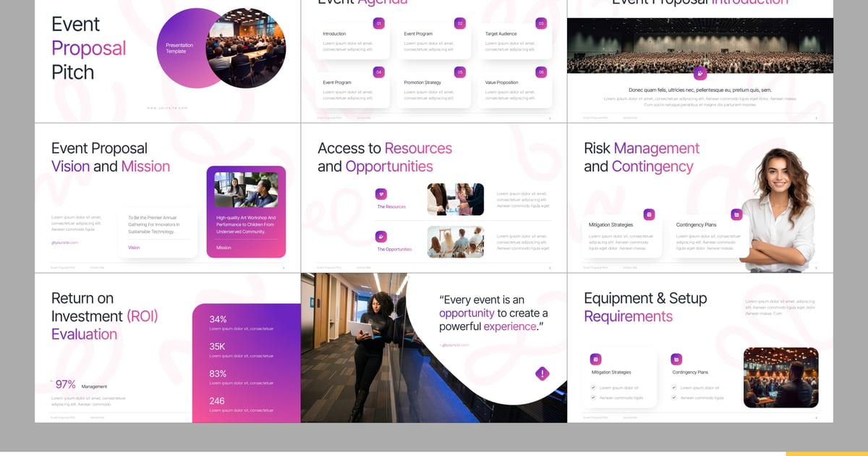Click the Vision label in white card
868x456 pixels.
click(x=134, y=248)
